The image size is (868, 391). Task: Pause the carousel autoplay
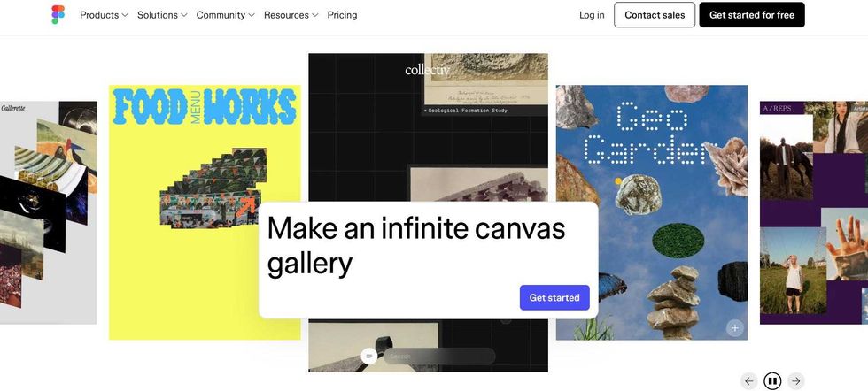772,381
